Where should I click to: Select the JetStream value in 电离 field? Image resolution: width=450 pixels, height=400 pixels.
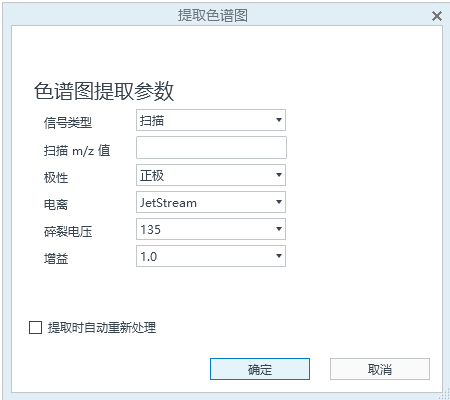(x=168, y=202)
